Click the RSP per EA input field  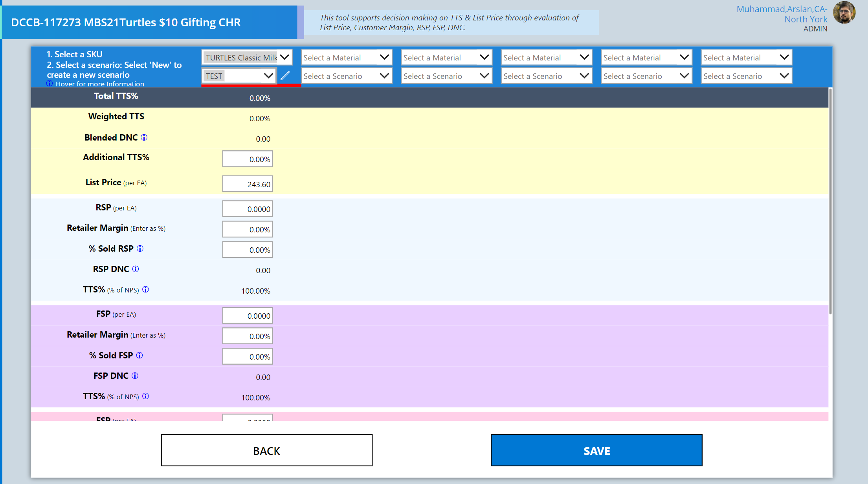[248, 209]
